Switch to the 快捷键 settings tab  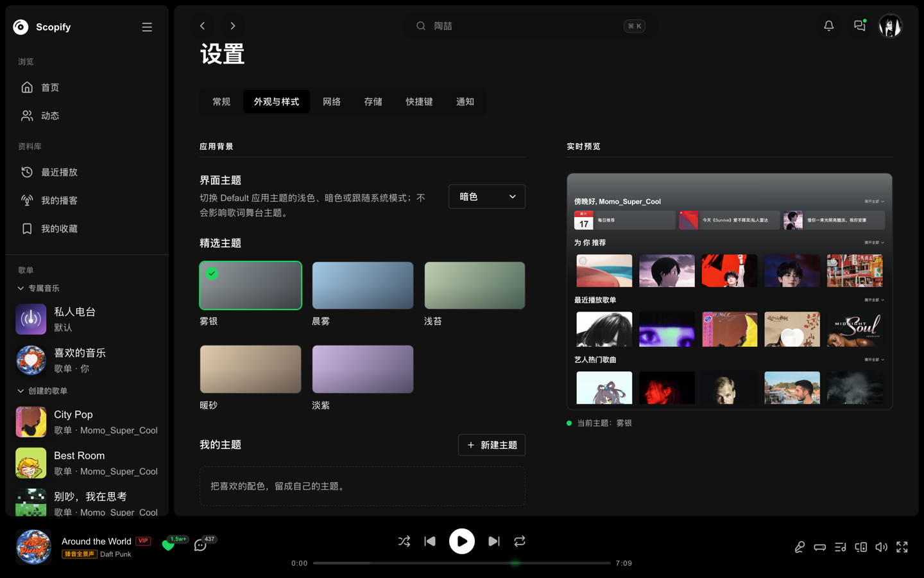pyautogui.click(x=419, y=101)
